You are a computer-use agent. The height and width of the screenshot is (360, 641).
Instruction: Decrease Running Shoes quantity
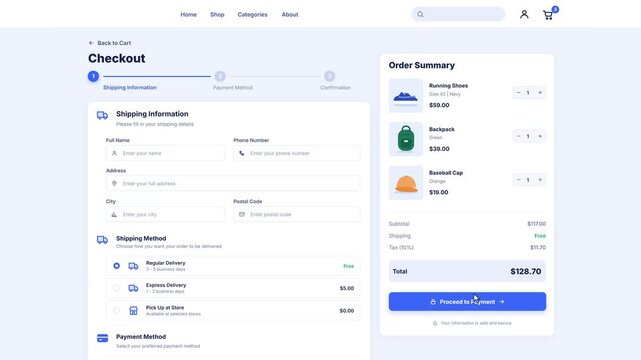click(x=518, y=93)
